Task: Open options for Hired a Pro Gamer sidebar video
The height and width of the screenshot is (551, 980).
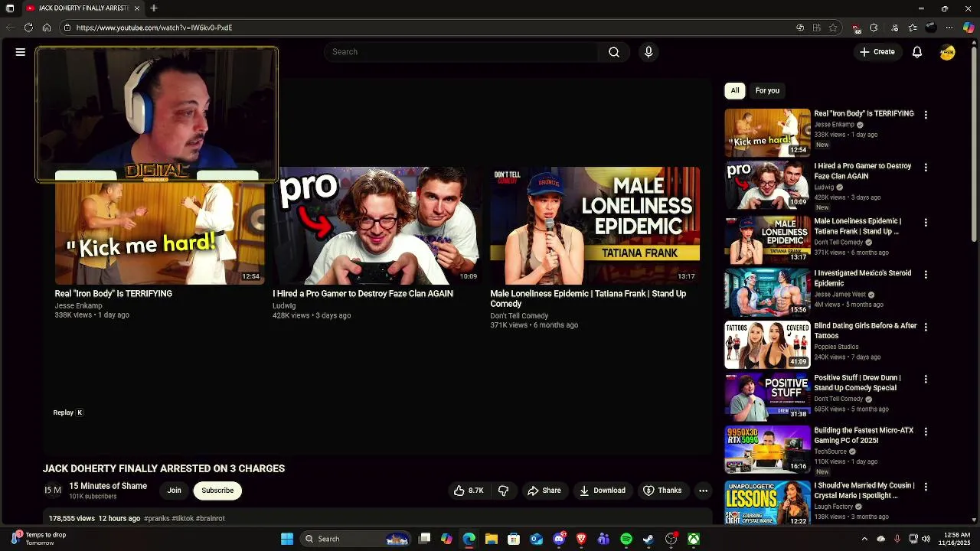Action: 926,167
